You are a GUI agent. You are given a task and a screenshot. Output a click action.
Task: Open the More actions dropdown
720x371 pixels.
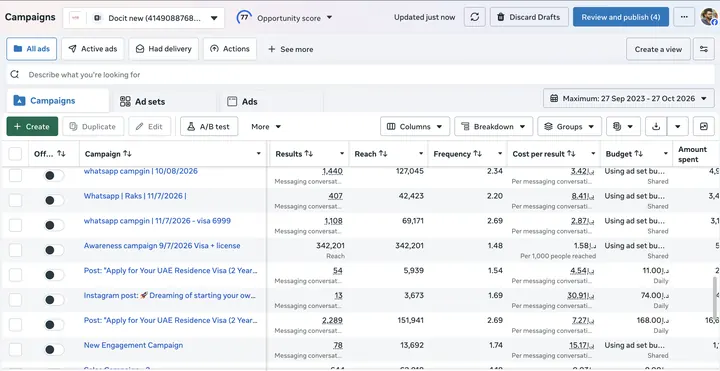(x=266, y=126)
